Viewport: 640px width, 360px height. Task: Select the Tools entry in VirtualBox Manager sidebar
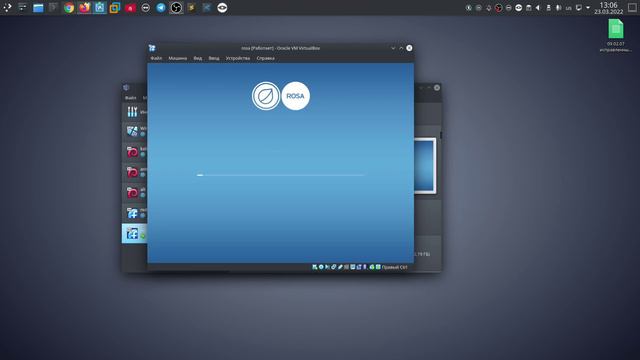[x=134, y=111]
